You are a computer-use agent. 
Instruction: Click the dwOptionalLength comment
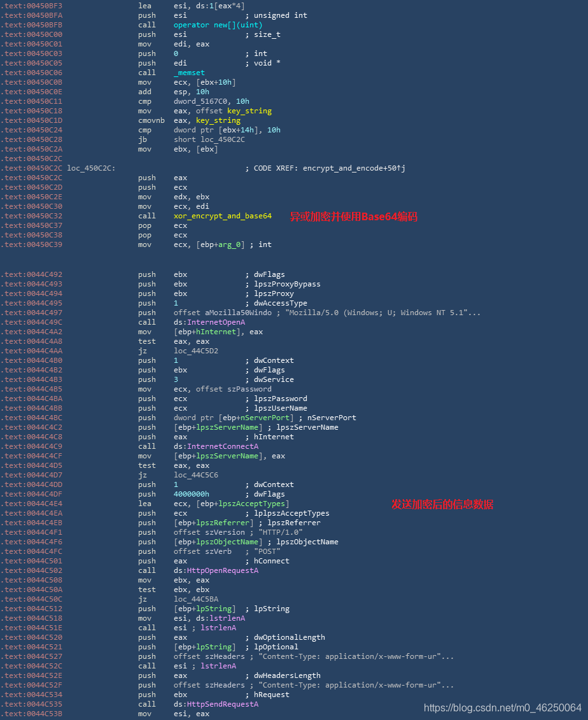pyautogui.click(x=290, y=637)
